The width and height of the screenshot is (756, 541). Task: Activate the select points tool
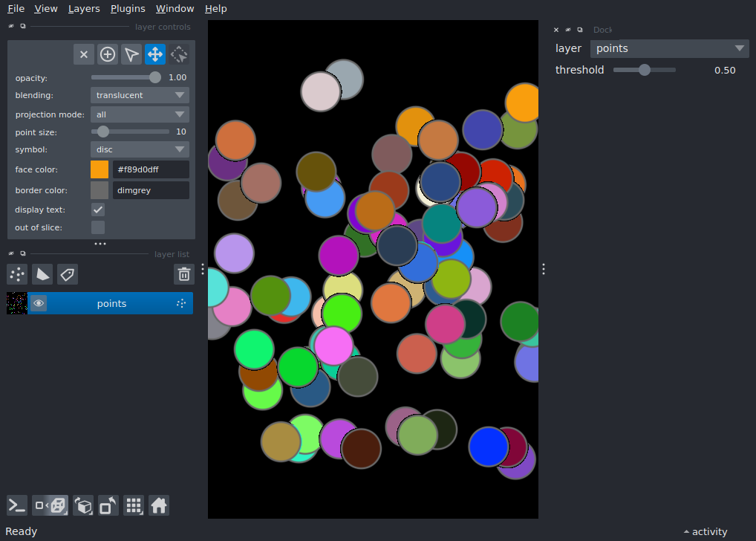pos(131,54)
